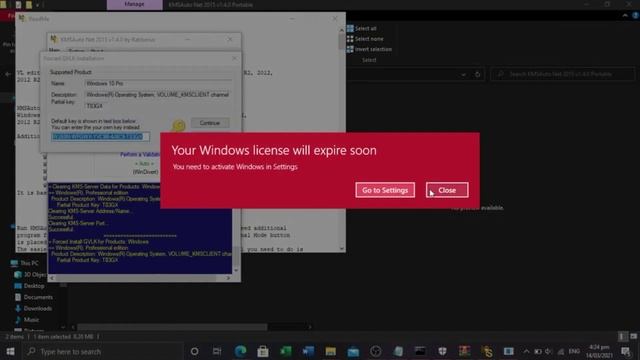
Task: Click the network icon in the system tray
Action: (561, 351)
